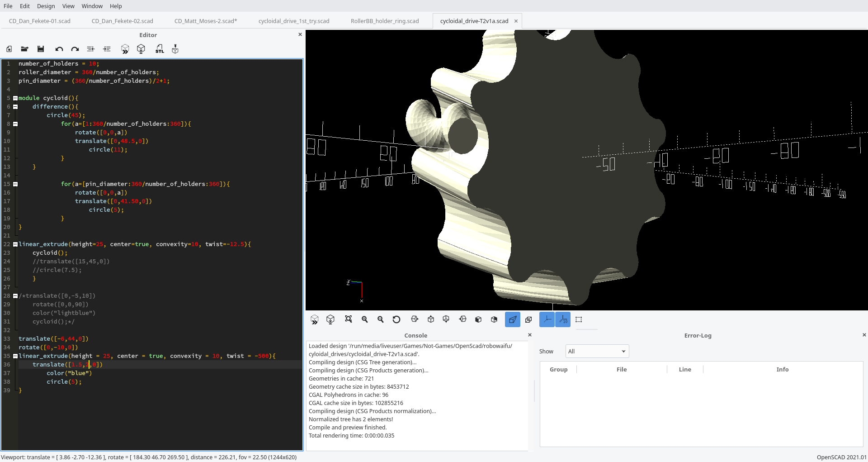Send design to 3D printer
This screenshot has width=868, height=462.
click(x=175, y=49)
